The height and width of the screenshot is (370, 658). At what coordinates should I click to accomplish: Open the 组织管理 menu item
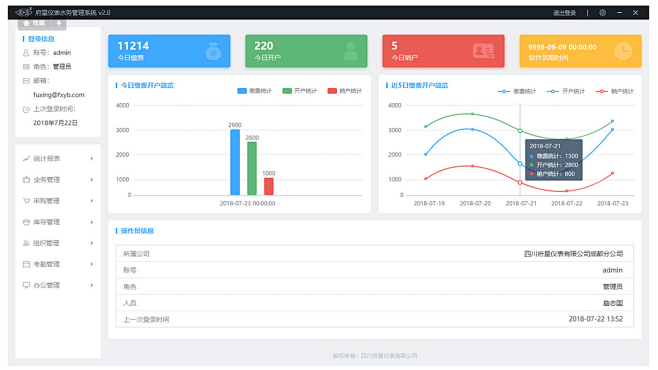click(58, 243)
